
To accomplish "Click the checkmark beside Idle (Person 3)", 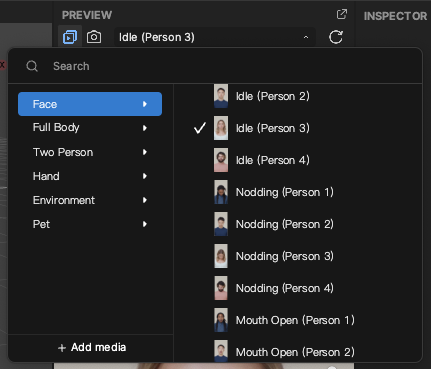I will tap(200, 128).
